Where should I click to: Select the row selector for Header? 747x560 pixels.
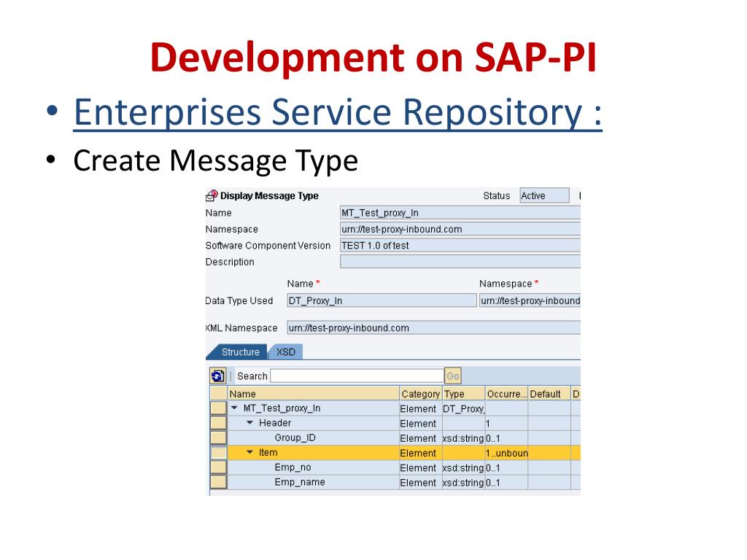tap(219, 423)
